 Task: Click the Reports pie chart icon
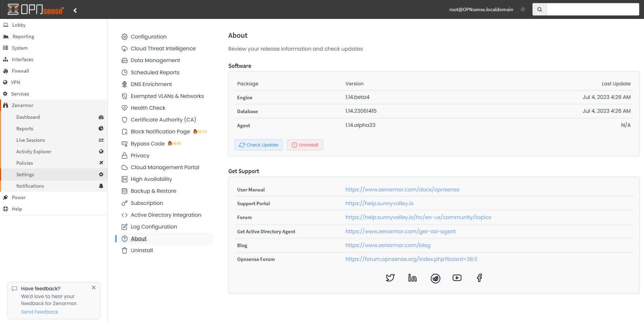(101, 129)
